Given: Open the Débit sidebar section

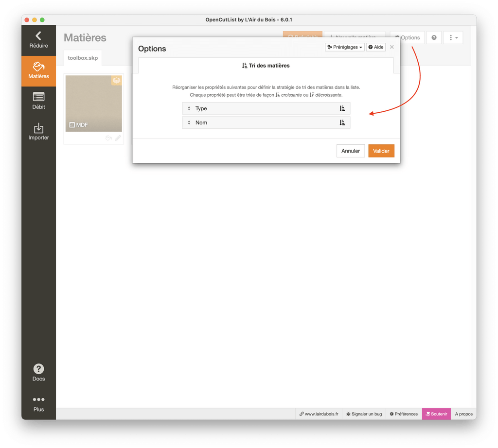Looking at the screenshot, I should pos(38,101).
